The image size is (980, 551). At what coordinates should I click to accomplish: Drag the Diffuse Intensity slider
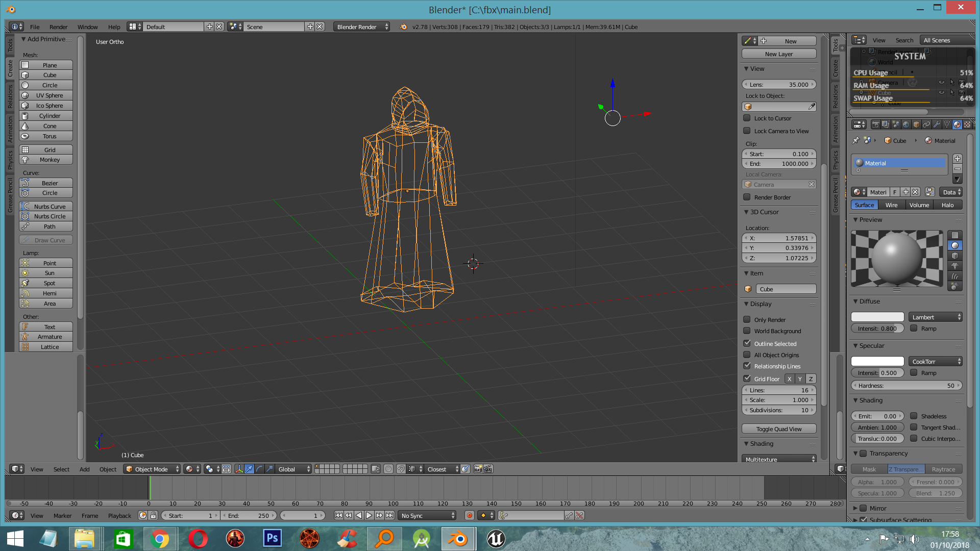point(878,328)
